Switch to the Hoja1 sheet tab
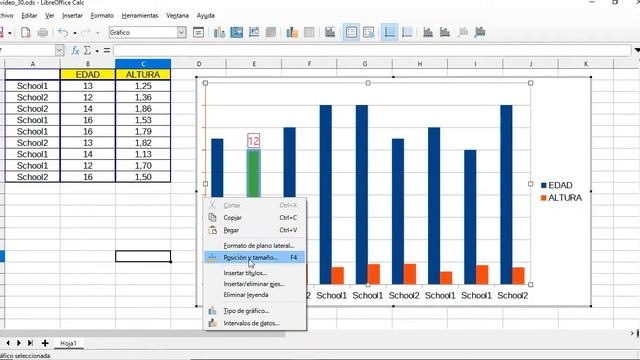 click(x=68, y=343)
